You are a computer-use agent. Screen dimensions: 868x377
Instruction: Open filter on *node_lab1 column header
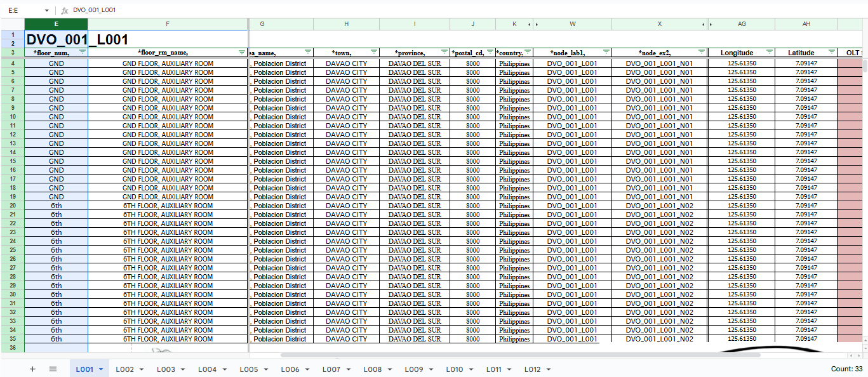tap(606, 53)
